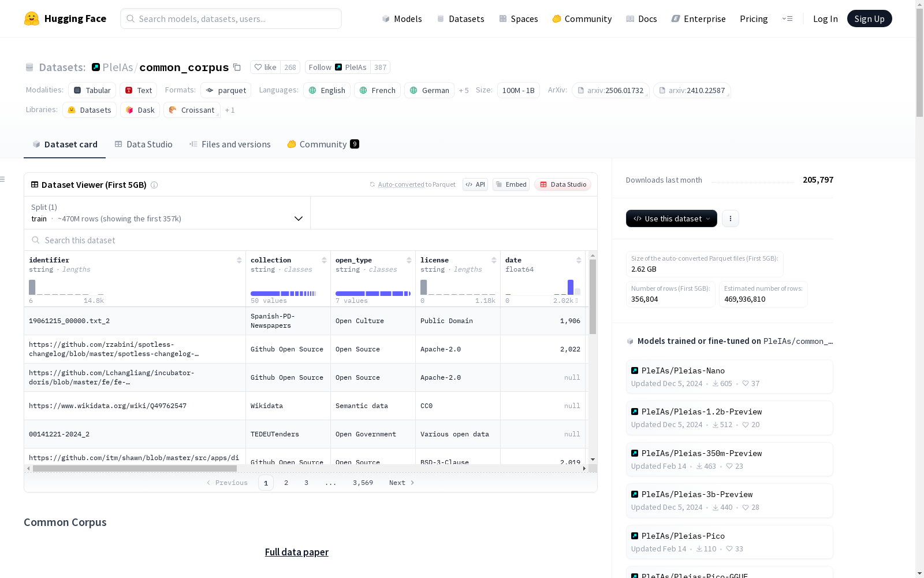Switch to the Dataset card tab
Screen dimensions: 924x578
pyautogui.click(x=65, y=144)
